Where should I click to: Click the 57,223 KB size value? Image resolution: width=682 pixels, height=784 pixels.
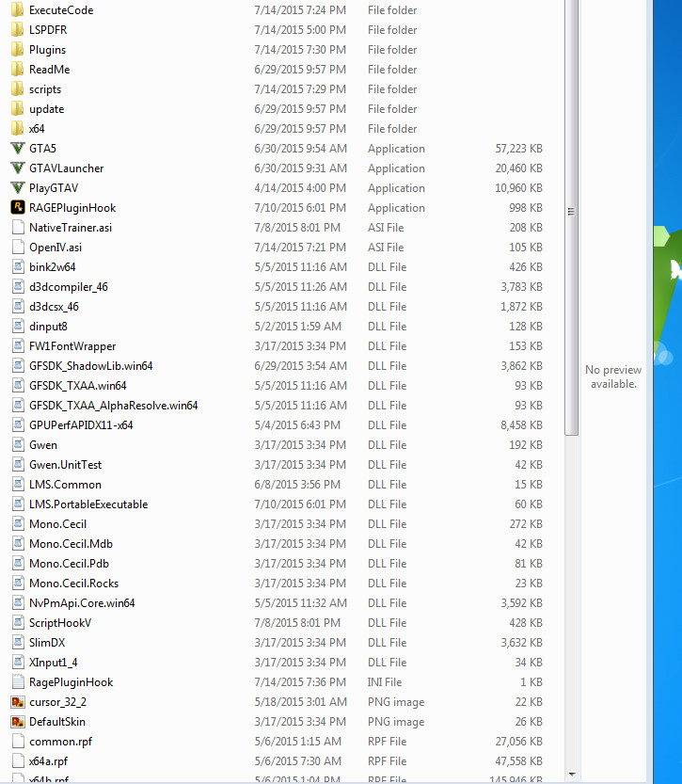[518, 149]
